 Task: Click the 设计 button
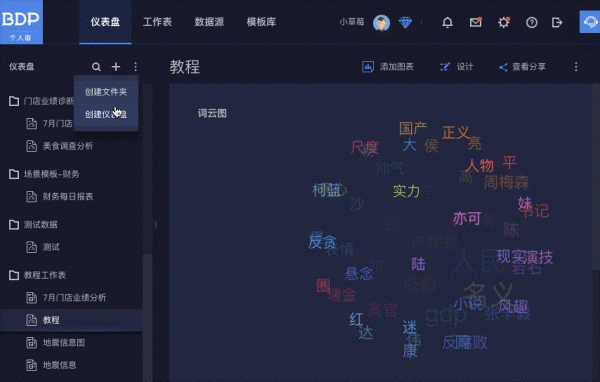(457, 67)
